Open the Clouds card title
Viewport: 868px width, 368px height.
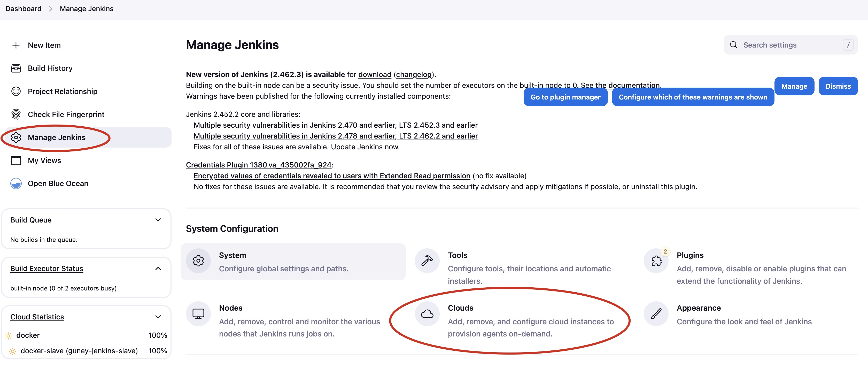[x=460, y=308]
